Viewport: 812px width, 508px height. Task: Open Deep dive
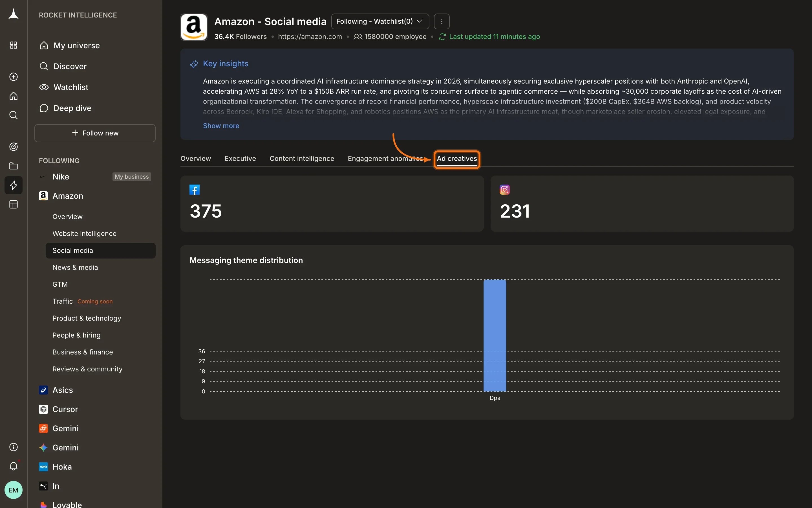click(x=72, y=108)
